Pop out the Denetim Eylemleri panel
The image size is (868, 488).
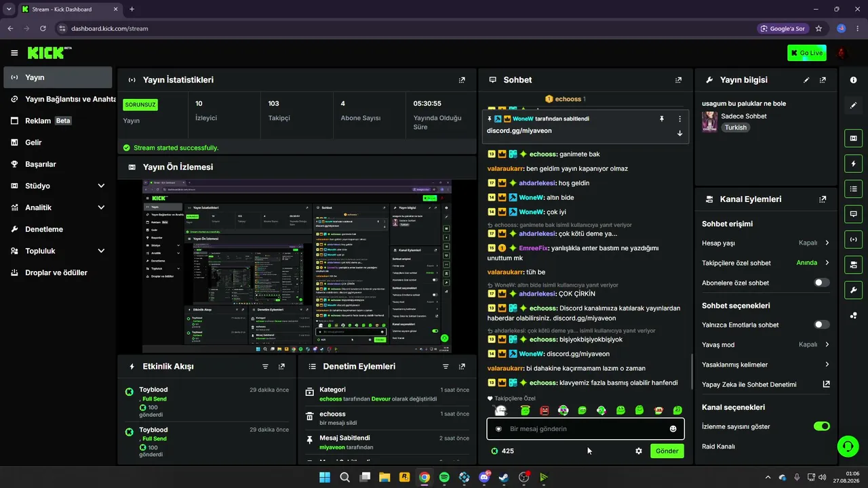coord(462,367)
